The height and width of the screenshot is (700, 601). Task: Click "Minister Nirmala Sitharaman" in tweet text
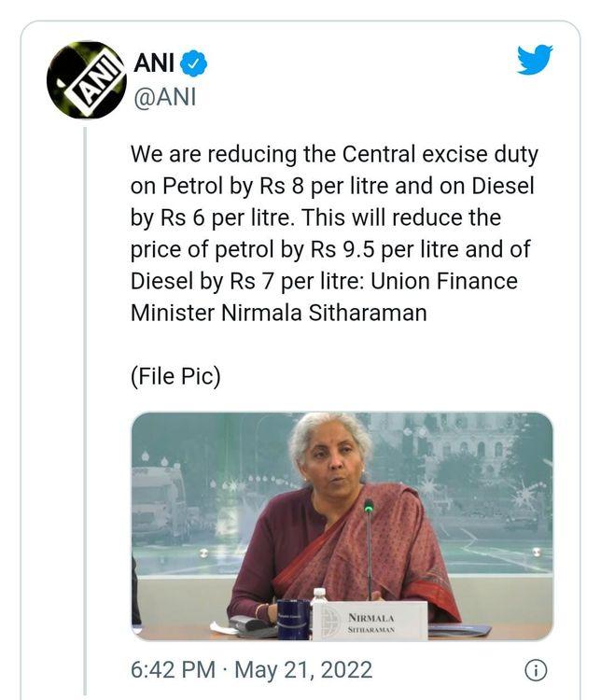[278, 313]
